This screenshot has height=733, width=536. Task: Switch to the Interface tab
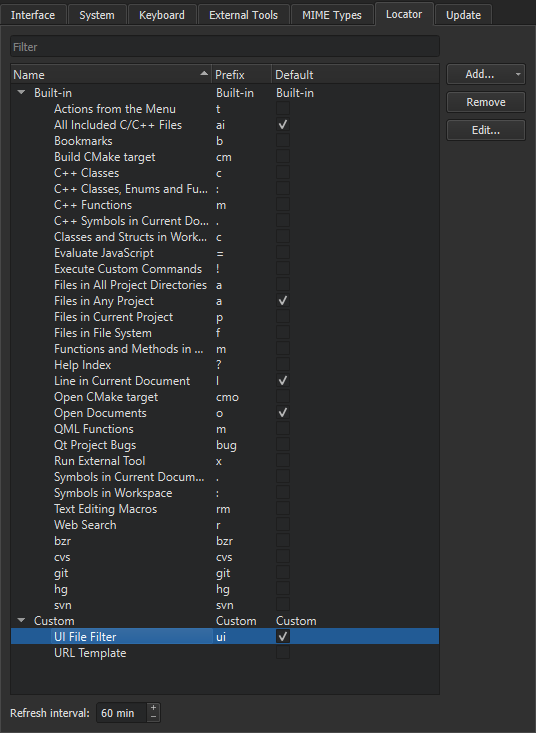[33, 15]
